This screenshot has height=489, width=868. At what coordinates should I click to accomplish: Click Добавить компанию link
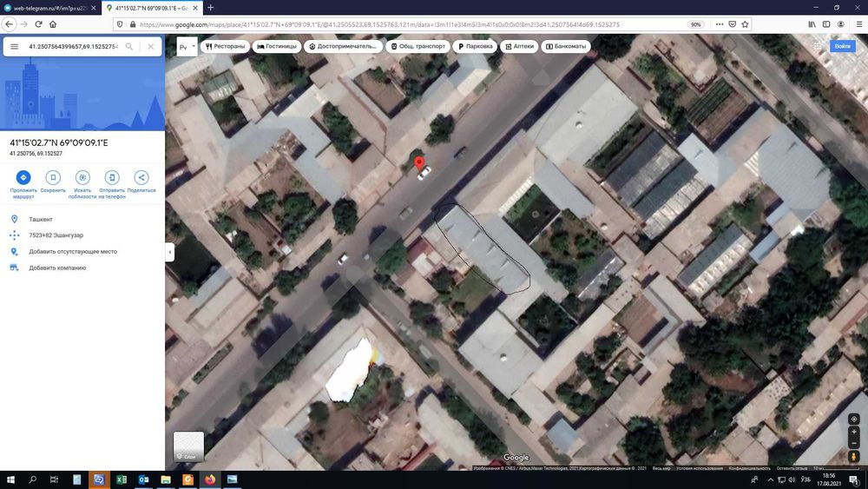click(57, 268)
